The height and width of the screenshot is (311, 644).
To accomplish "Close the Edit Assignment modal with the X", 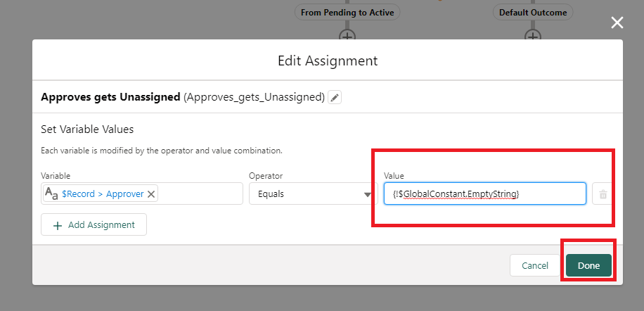I will click(x=617, y=23).
